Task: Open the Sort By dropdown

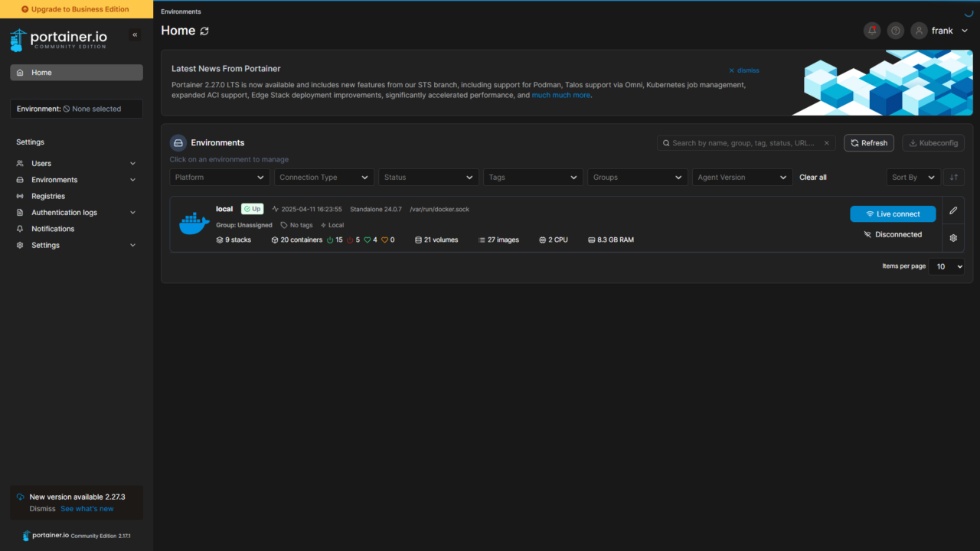Action: click(913, 178)
